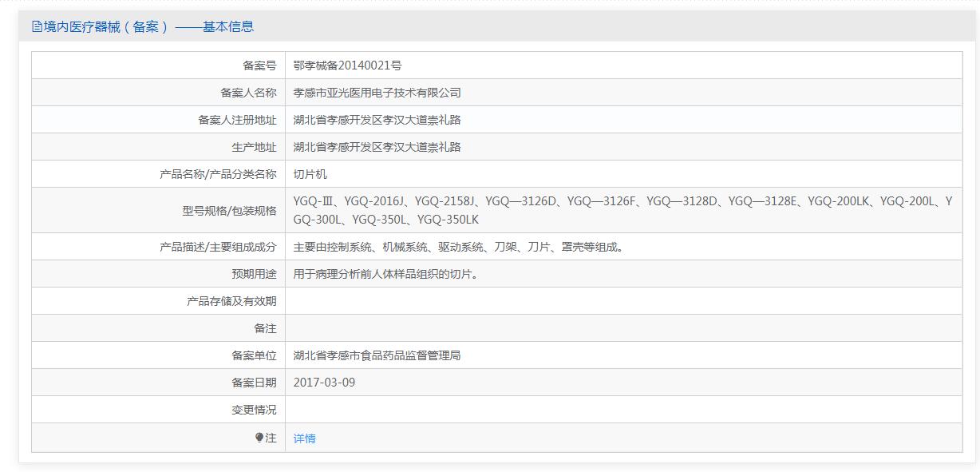Click the 备案日期 label

pos(254,383)
